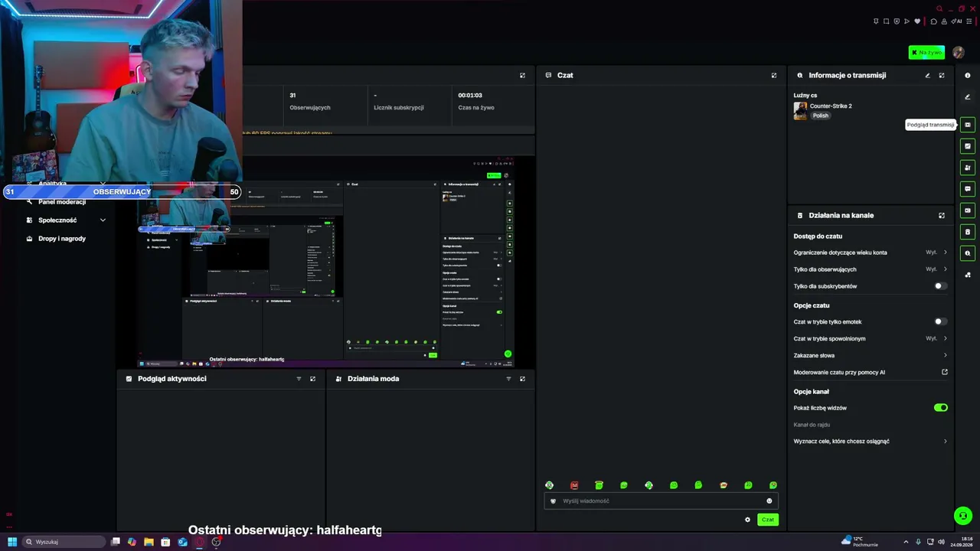
Task: Focus the Wyślij wiadomość chat input
Action: pos(661,501)
